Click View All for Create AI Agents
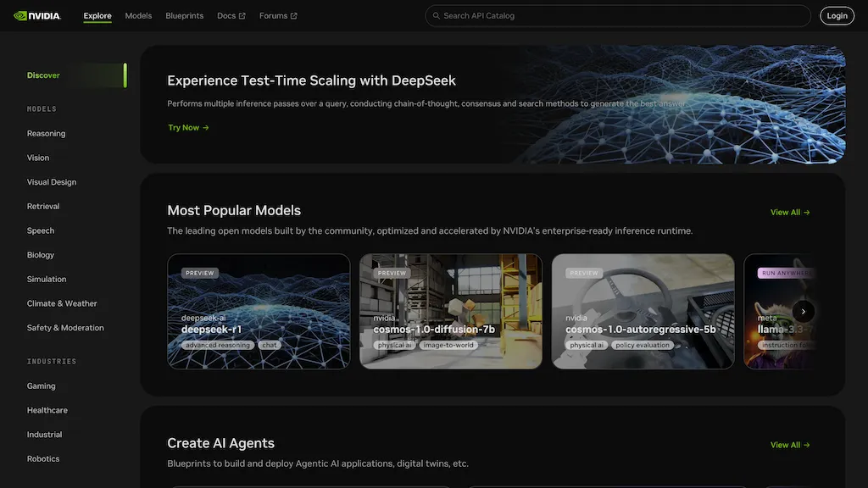This screenshot has height=488, width=868. pos(790,446)
